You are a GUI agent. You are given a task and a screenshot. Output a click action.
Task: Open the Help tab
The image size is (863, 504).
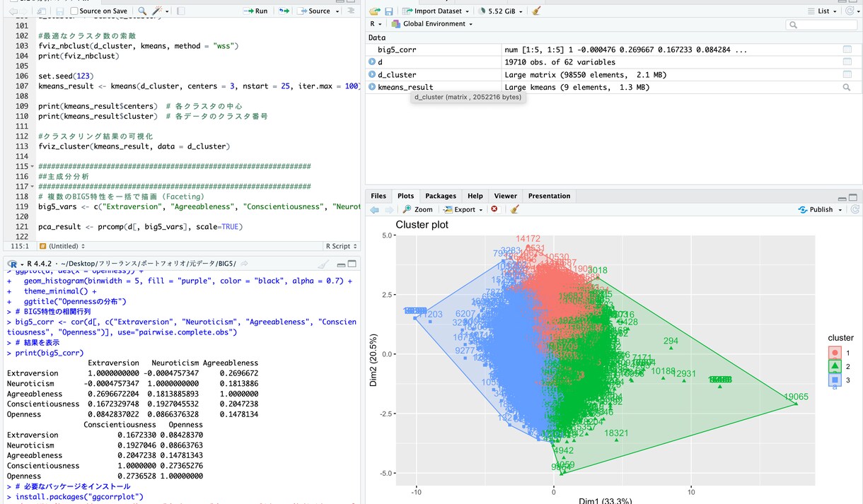pyautogui.click(x=475, y=196)
